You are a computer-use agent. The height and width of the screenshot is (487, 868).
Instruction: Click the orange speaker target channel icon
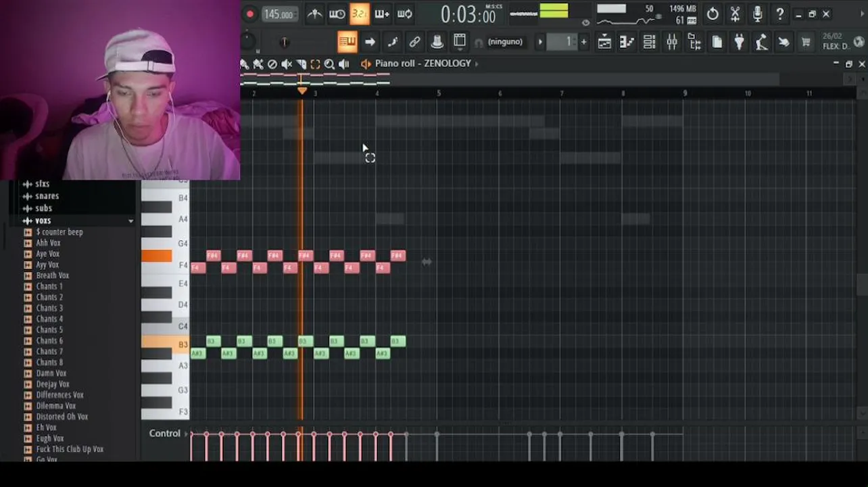click(x=366, y=64)
